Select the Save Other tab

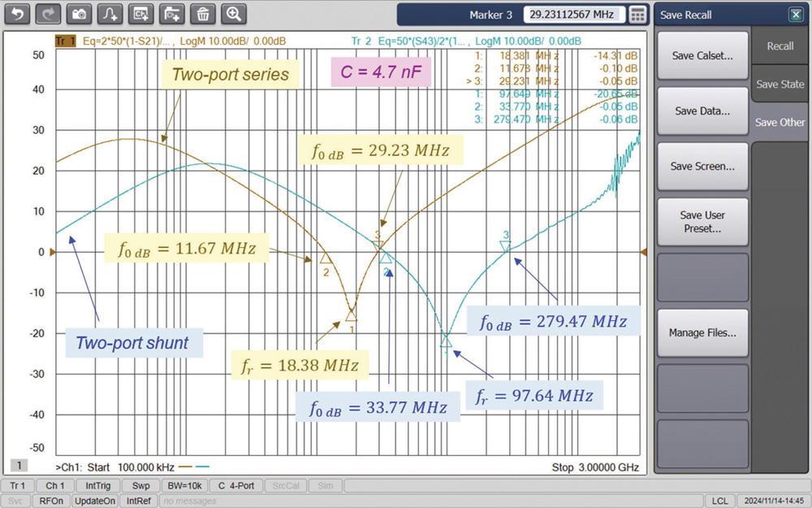click(x=780, y=122)
